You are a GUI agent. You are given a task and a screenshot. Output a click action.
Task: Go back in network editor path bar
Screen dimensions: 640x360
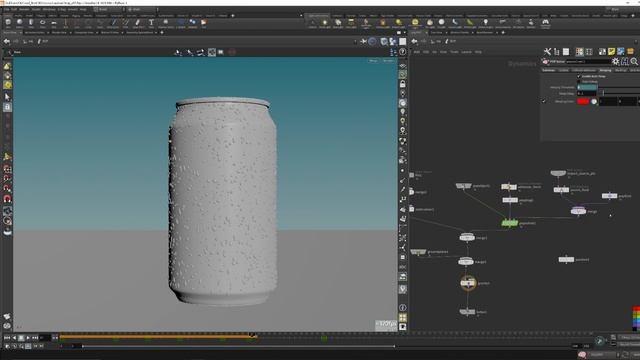[x=414, y=41]
